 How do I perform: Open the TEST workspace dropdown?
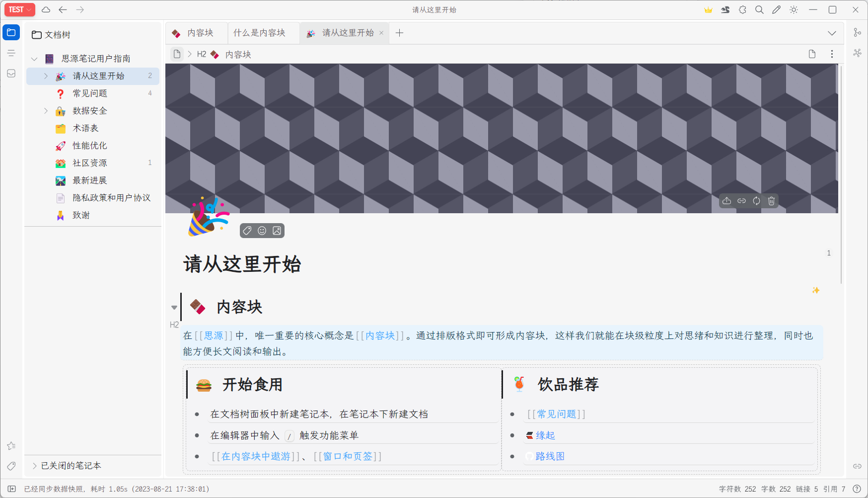pyautogui.click(x=19, y=9)
